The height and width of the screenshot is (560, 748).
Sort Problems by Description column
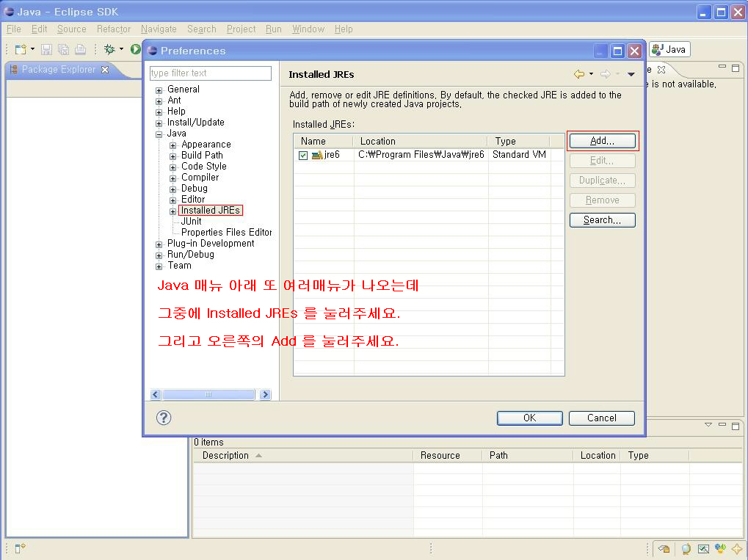pos(302,456)
